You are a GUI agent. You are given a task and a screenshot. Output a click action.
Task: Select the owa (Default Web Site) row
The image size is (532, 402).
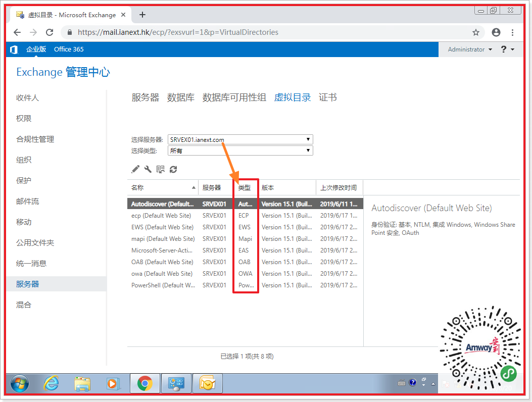(245, 273)
